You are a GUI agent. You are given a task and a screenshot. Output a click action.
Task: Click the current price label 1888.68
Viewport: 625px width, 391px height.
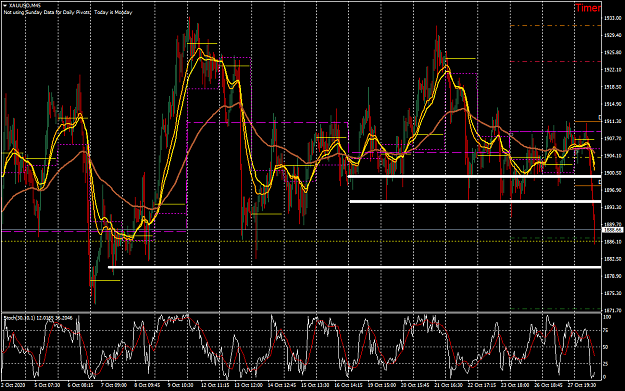tap(613, 230)
